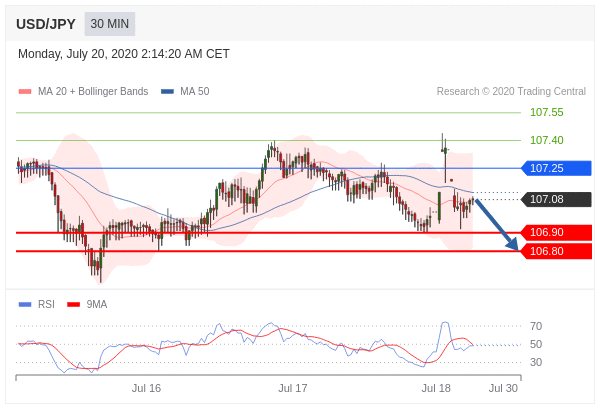Click the blue RSI legend swatch
601x409 pixels.
coord(25,305)
